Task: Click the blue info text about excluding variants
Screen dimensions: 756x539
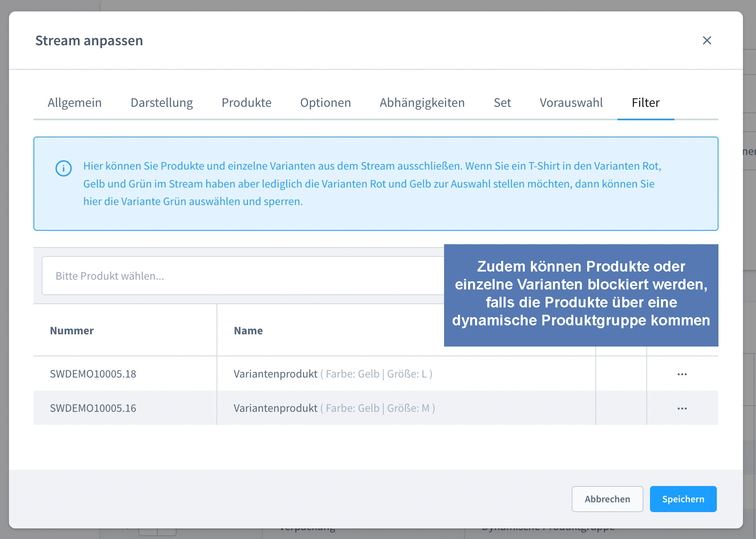Action: click(372, 183)
